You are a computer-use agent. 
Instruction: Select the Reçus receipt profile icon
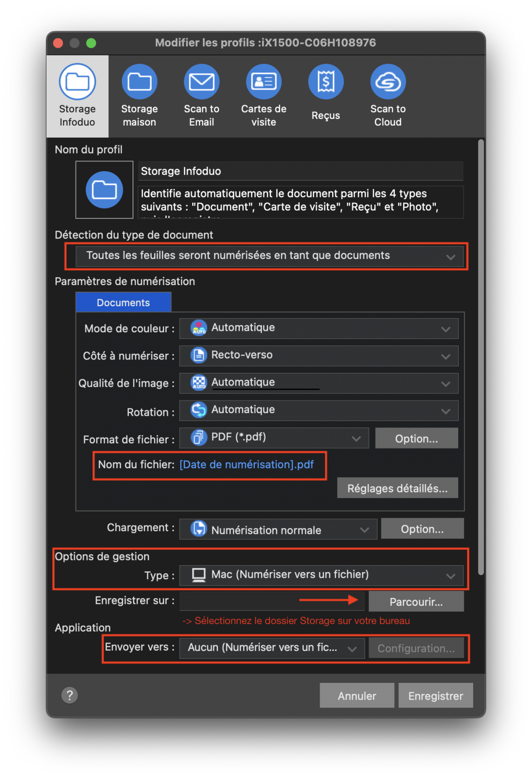click(326, 82)
